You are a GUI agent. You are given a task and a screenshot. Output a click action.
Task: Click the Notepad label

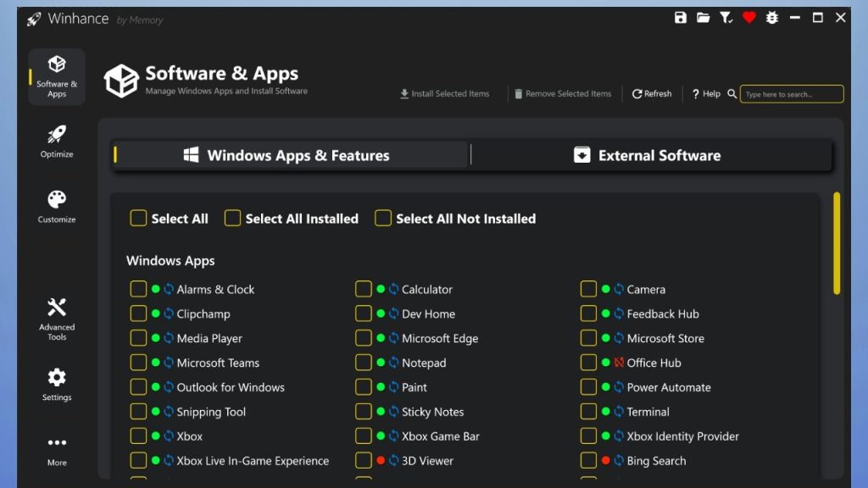[x=424, y=363]
